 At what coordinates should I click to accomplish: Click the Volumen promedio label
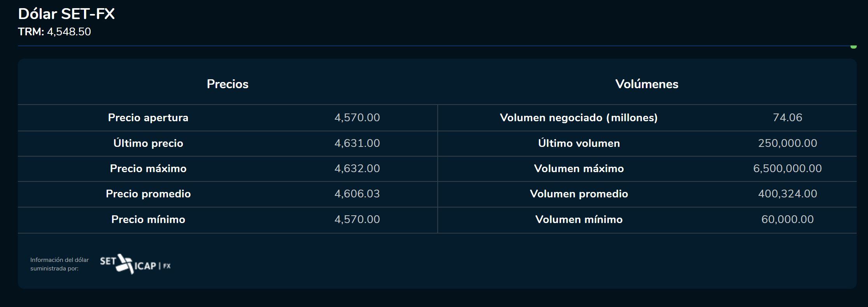pos(579,194)
